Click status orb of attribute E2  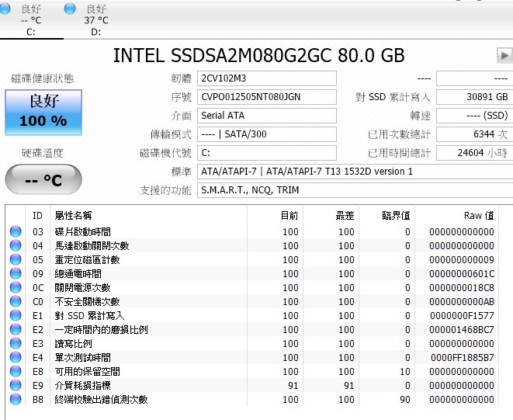click(x=16, y=329)
